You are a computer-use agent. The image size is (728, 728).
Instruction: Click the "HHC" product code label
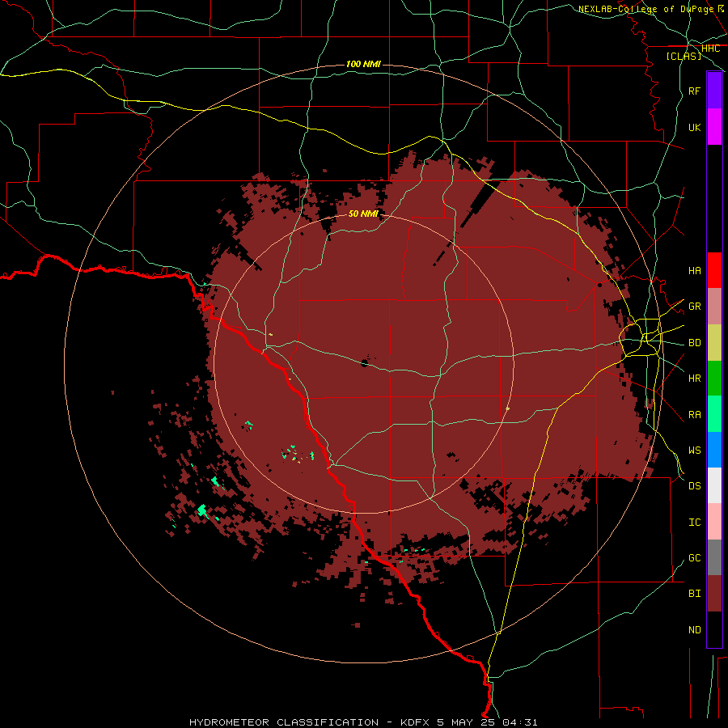(710, 49)
